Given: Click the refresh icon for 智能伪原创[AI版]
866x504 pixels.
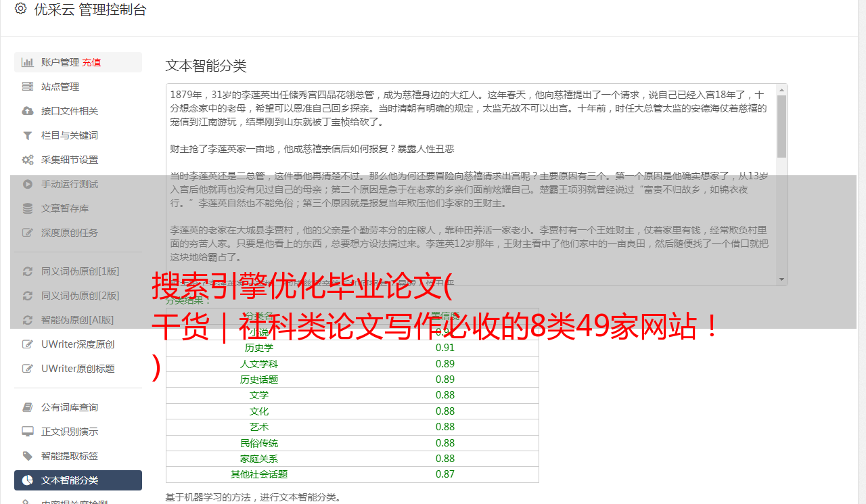Looking at the screenshot, I should tap(28, 320).
